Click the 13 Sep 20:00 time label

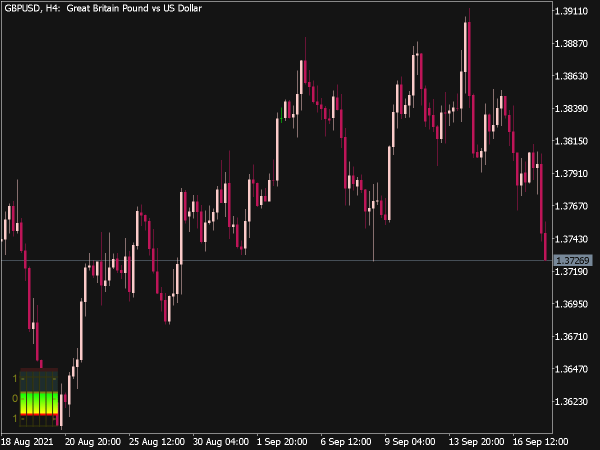pyautogui.click(x=476, y=442)
